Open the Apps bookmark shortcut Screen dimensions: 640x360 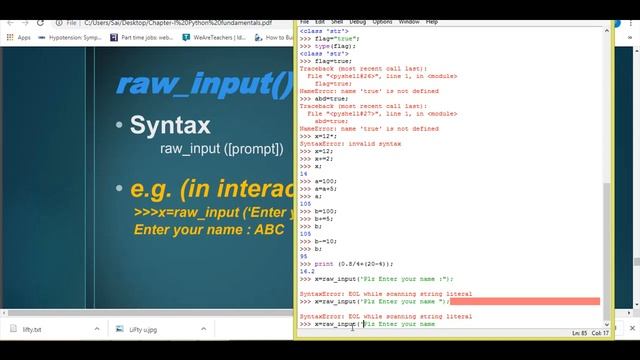[19, 38]
